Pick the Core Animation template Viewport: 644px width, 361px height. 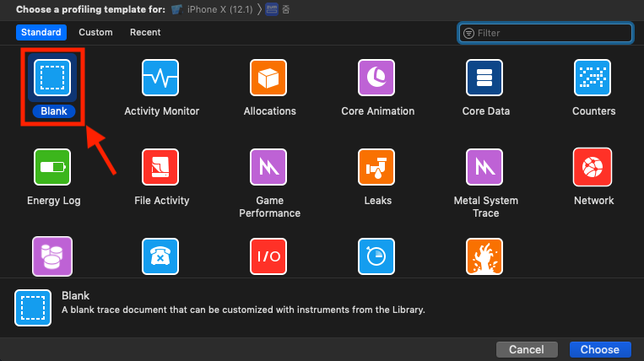[377, 78]
